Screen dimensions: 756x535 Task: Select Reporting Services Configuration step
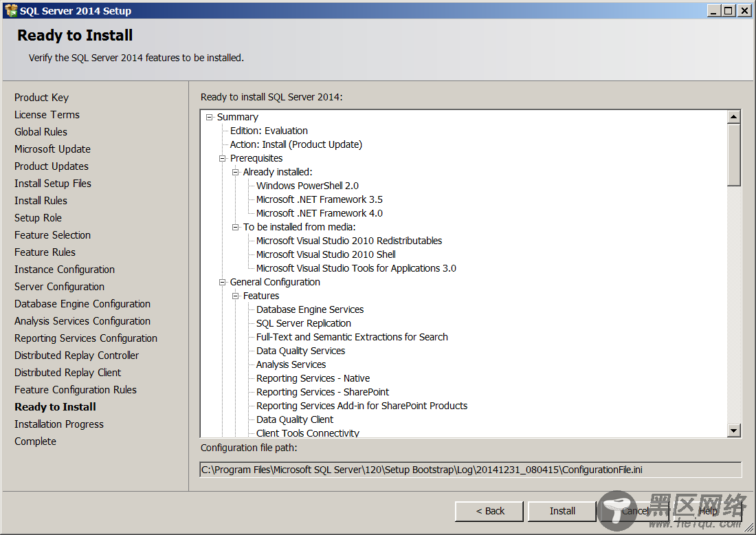click(86, 338)
